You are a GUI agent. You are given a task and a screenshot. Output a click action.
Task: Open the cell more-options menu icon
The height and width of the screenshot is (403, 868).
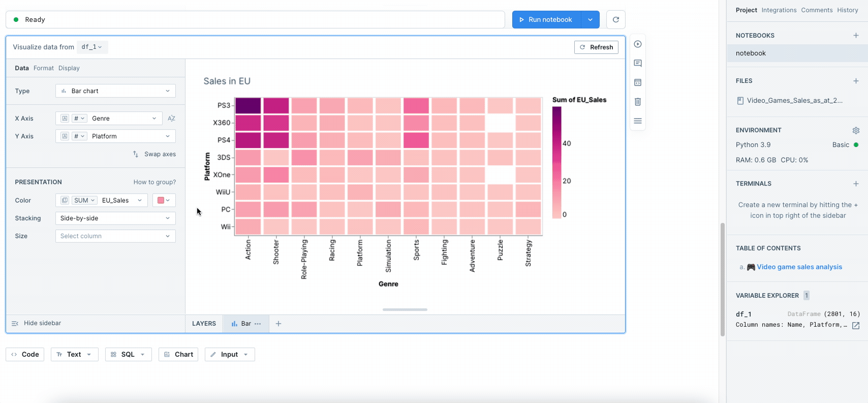(x=638, y=121)
